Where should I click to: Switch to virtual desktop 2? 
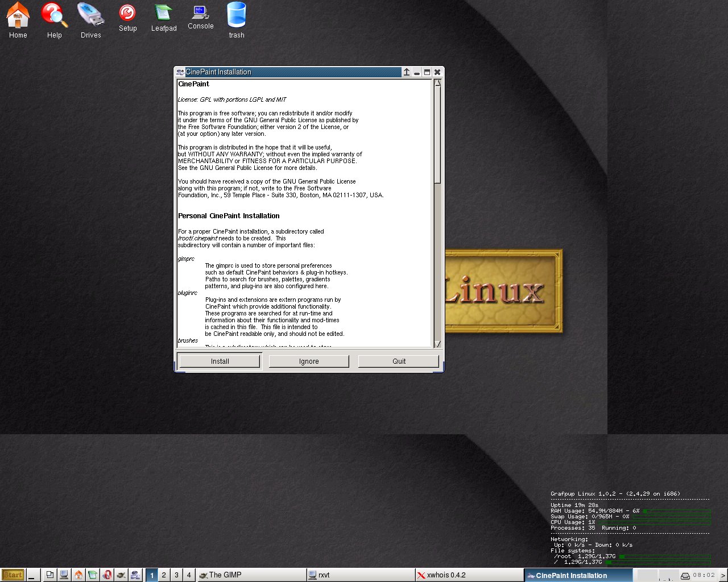pos(164,575)
